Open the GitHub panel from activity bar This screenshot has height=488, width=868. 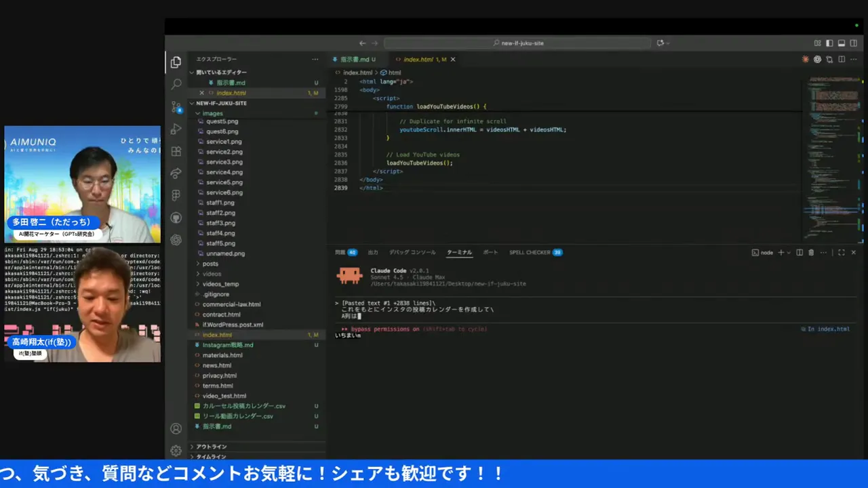(176, 218)
